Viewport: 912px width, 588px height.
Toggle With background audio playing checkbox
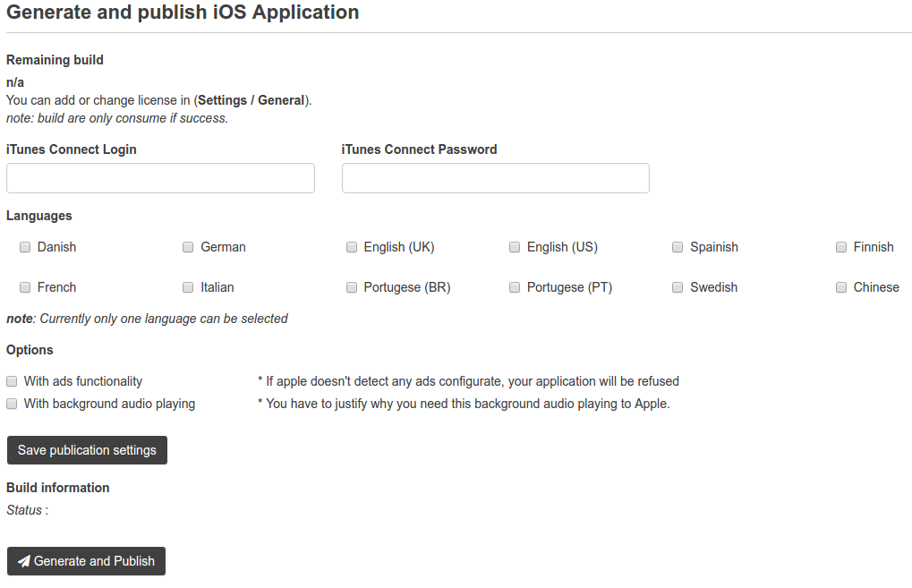tap(12, 404)
